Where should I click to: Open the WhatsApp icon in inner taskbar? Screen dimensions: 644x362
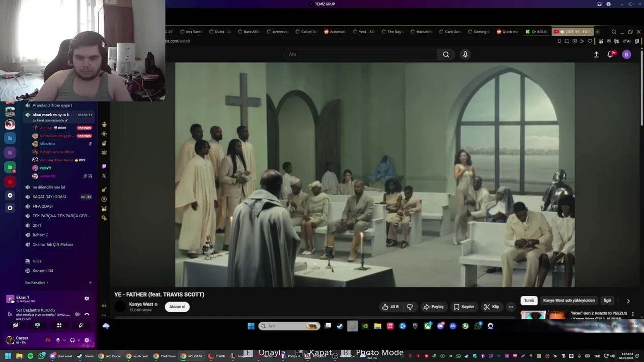477,326
